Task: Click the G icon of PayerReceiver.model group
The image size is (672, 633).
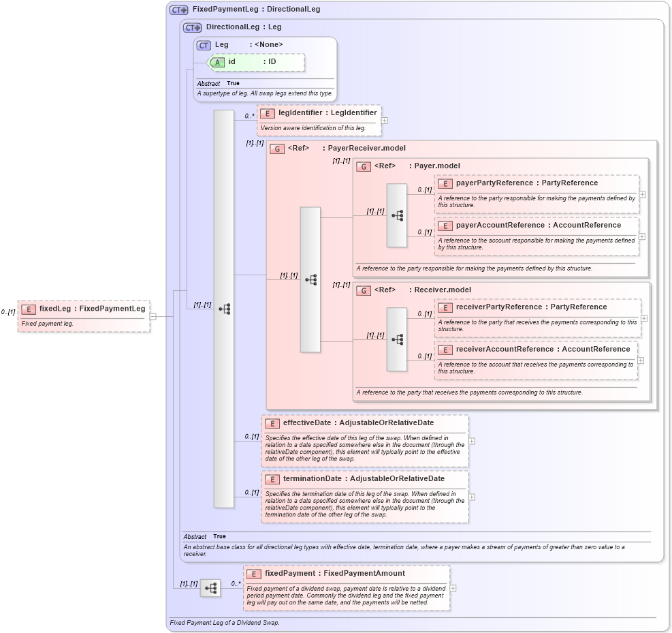Action: (277, 148)
